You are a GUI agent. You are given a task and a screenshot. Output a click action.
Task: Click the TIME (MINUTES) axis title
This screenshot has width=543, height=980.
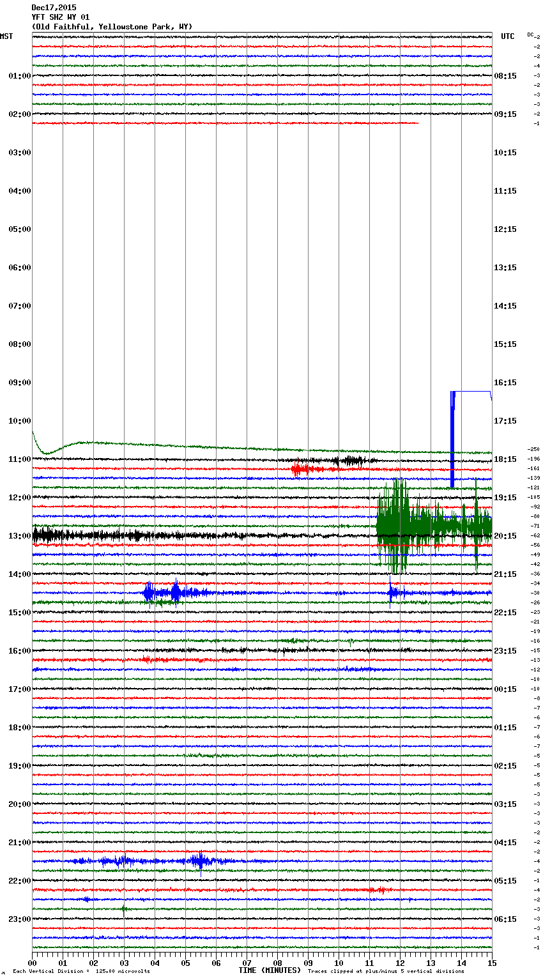[x=270, y=970]
